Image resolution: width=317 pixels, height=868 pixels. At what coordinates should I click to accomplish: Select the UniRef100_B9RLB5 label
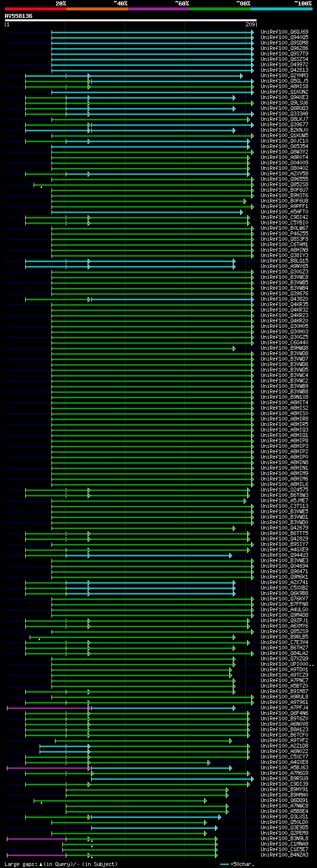[x=284, y=637]
